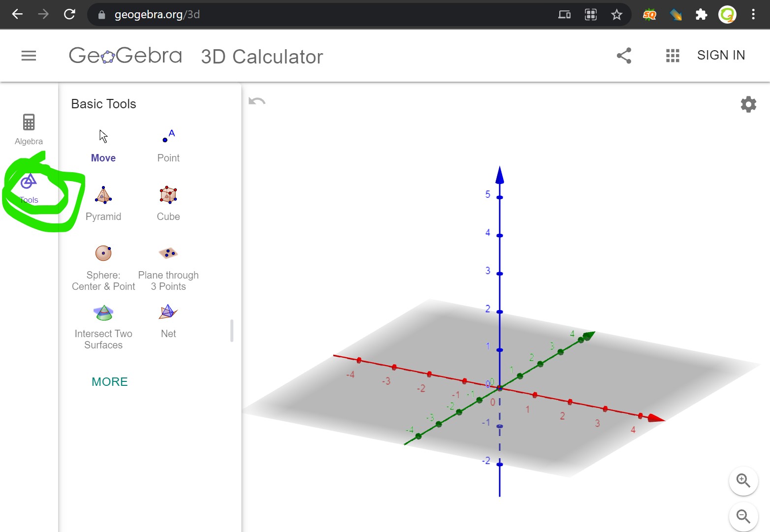This screenshot has width=770, height=532.
Task: Pick the Sphere: Center & Point tool
Action: tap(103, 268)
